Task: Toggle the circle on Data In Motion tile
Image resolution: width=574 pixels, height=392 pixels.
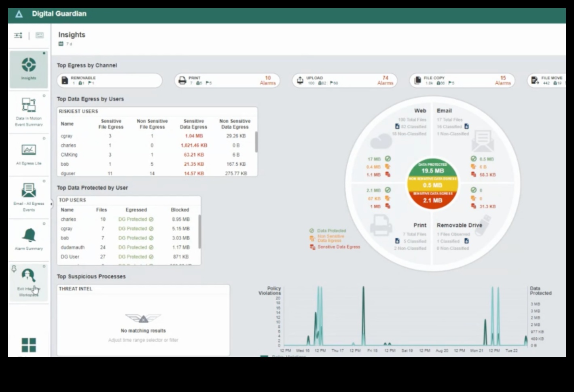Action: click(44, 96)
